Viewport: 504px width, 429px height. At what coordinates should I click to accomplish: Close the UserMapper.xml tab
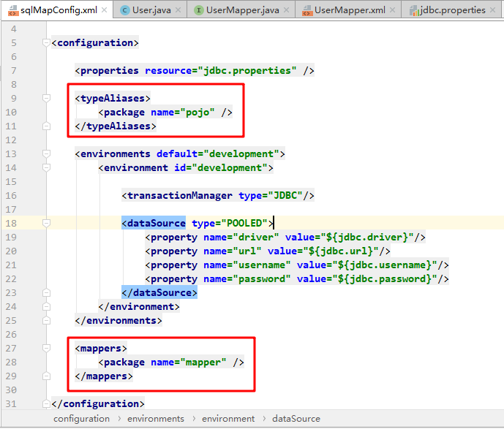(392, 10)
